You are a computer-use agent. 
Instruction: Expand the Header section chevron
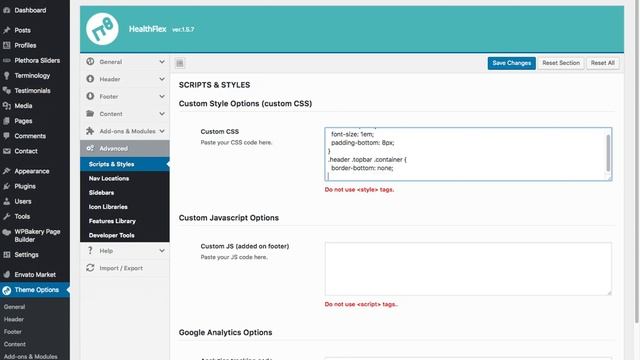(x=162, y=79)
